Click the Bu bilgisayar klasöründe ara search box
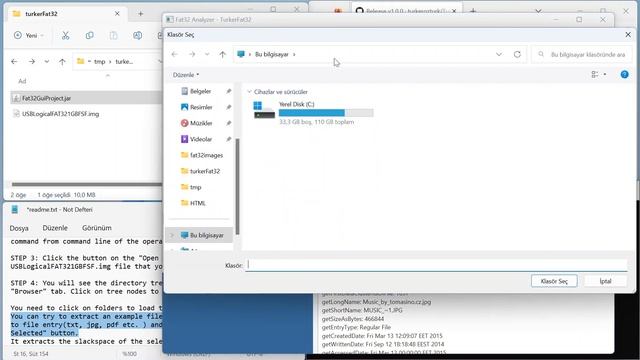 tap(582, 54)
